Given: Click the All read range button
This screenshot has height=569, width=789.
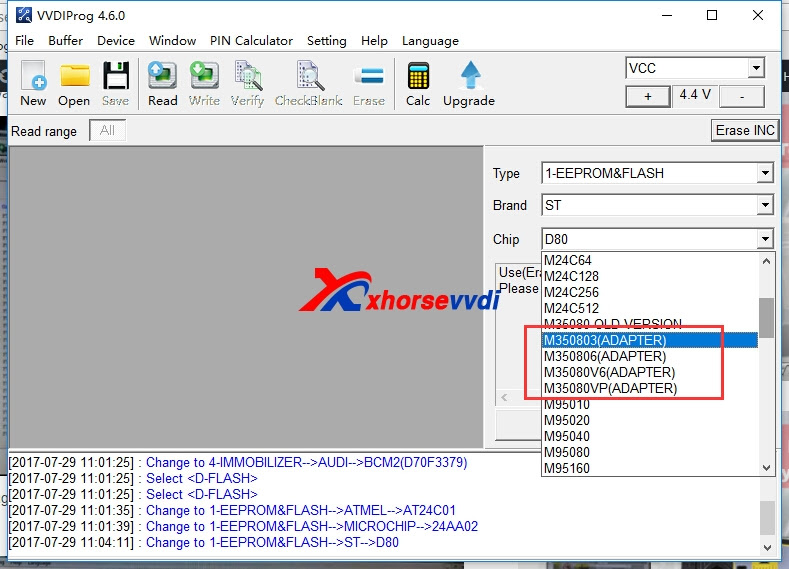Looking at the screenshot, I should [107, 131].
